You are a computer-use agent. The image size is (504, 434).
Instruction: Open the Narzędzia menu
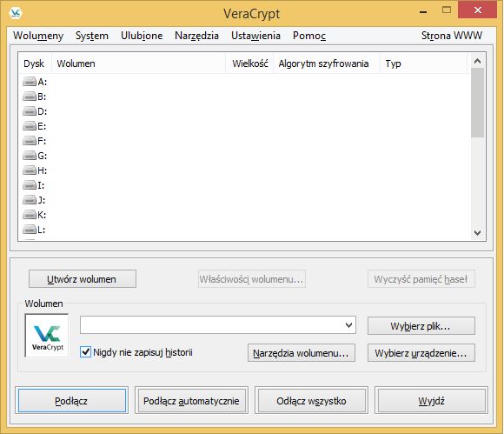coord(196,36)
